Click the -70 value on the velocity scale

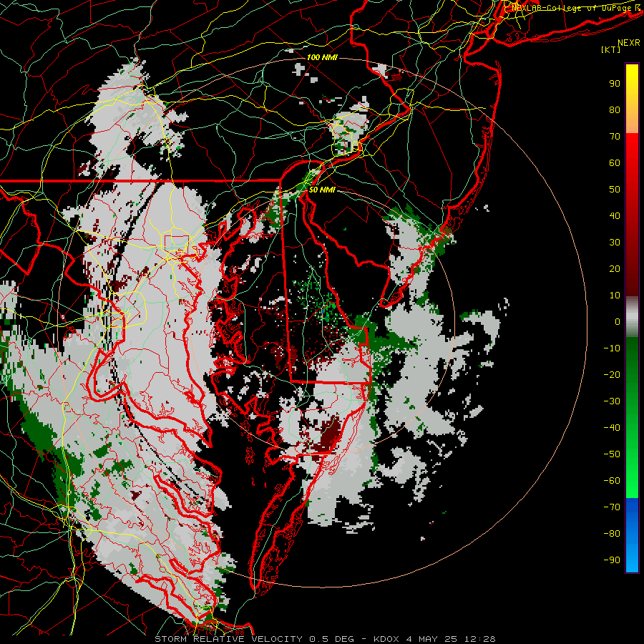click(x=612, y=507)
